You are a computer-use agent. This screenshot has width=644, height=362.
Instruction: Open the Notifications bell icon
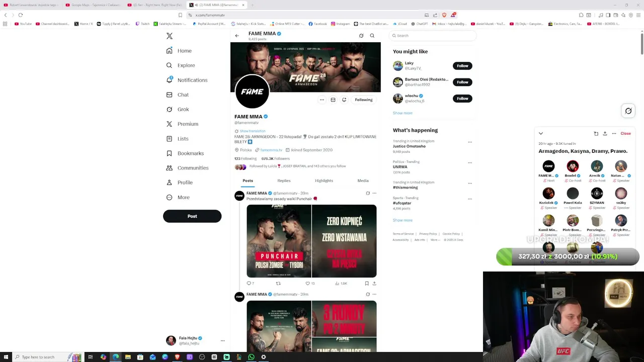(170, 80)
